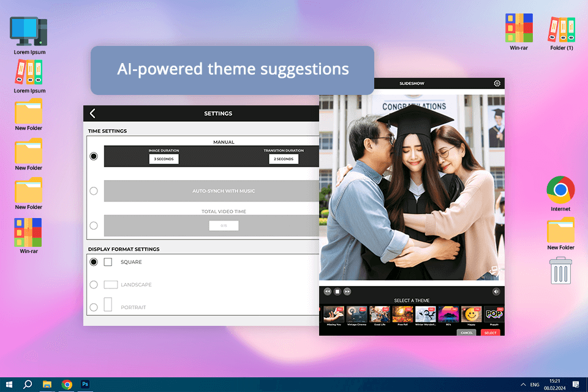Choose the Poppin POP theme thumbnail
The image size is (588, 392).
pos(494,314)
